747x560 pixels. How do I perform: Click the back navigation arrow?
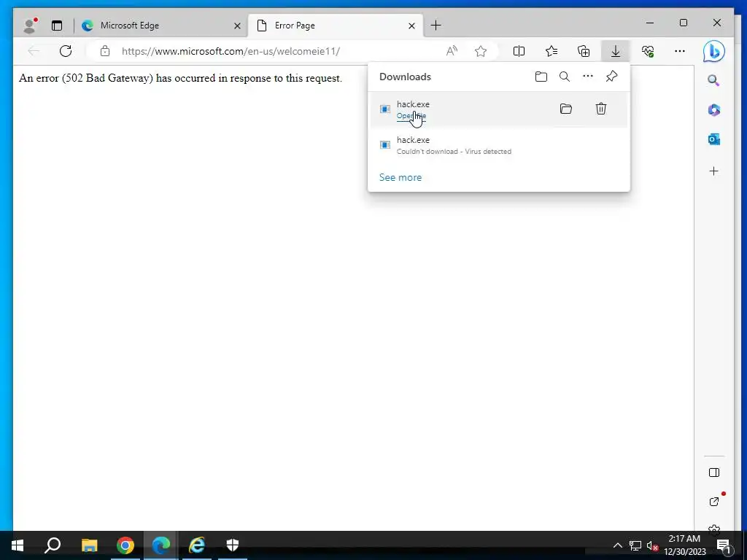click(34, 51)
